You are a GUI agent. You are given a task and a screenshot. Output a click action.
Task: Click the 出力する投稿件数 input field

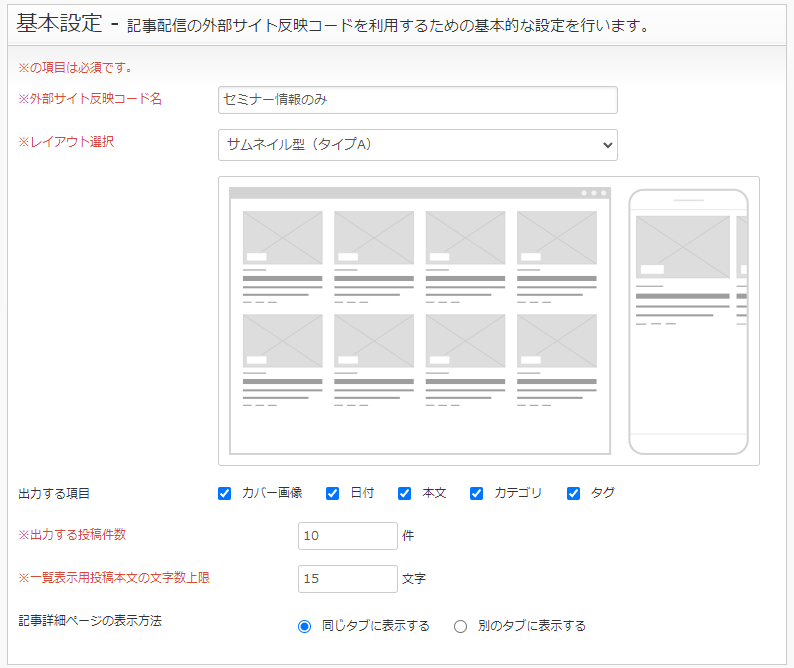[348, 536]
